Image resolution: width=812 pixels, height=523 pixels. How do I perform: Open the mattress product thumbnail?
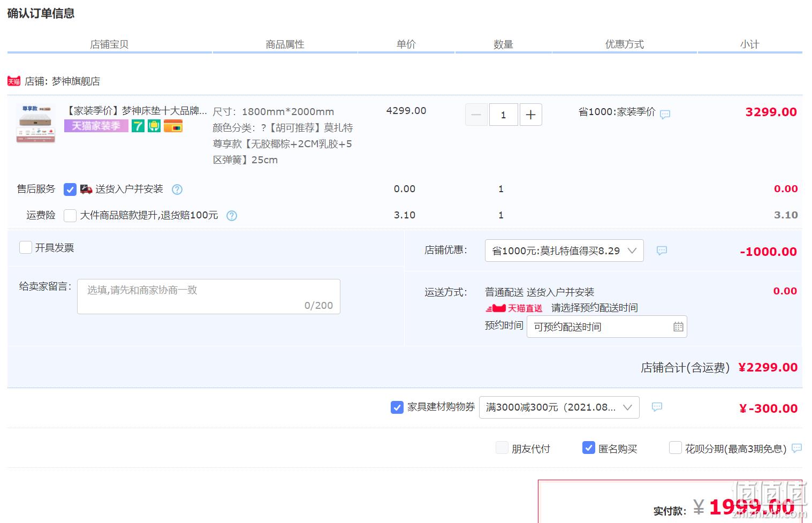click(x=36, y=124)
